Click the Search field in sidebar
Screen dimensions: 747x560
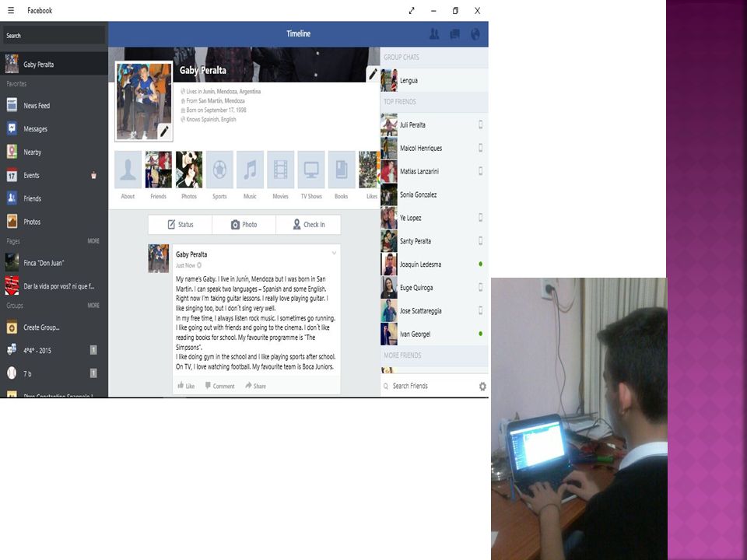[54, 35]
